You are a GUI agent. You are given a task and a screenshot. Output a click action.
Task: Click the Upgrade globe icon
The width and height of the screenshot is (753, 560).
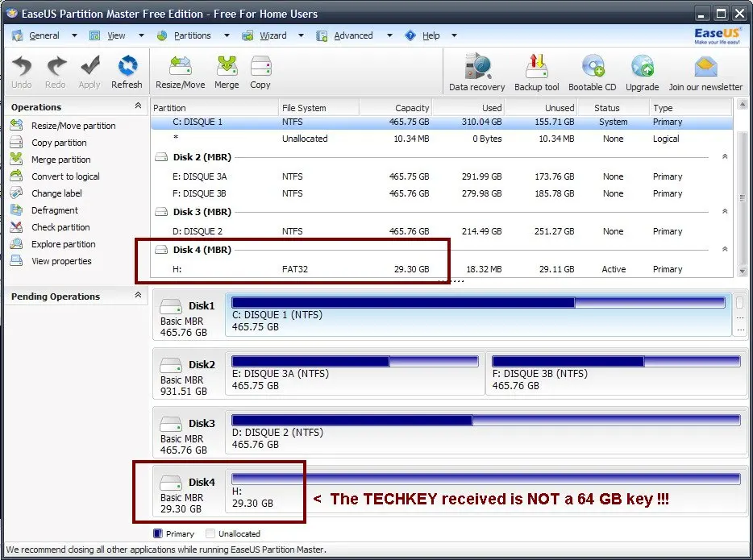643,66
